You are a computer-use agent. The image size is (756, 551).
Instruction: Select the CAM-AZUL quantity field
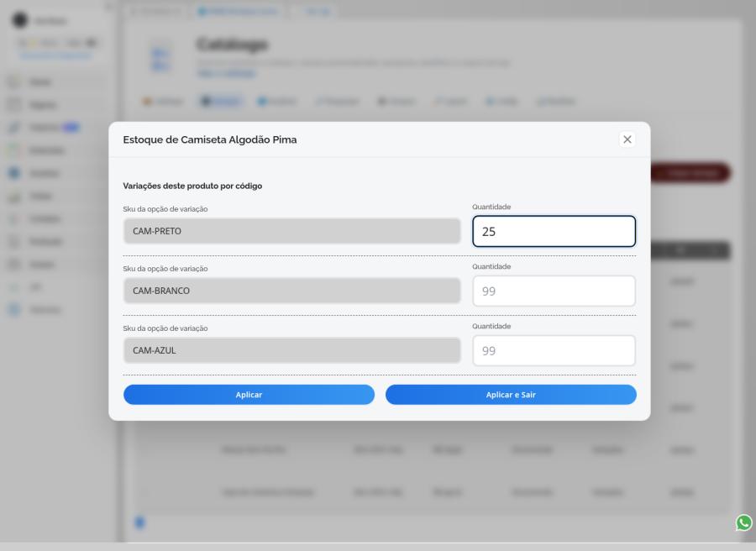click(x=554, y=350)
